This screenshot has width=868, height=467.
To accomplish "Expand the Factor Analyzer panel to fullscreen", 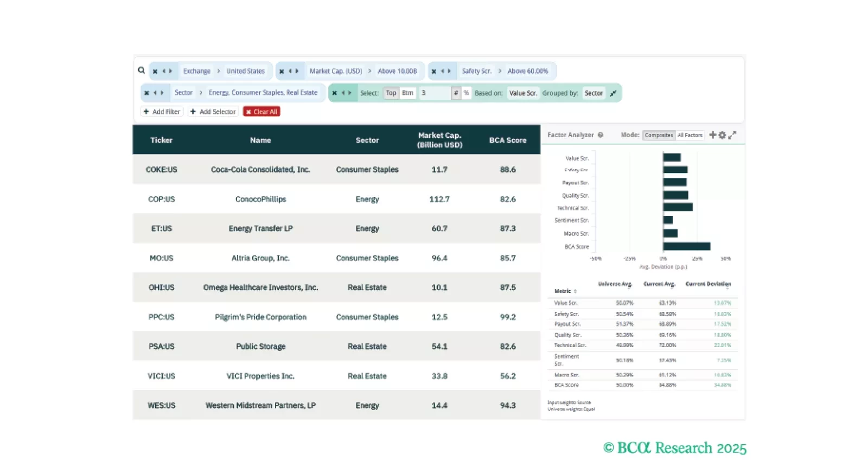I will (x=732, y=135).
